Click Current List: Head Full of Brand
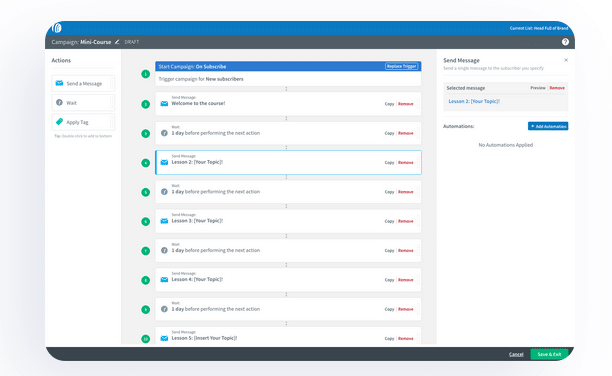Screen dimensions: 612x376 click(x=539, y=28)
